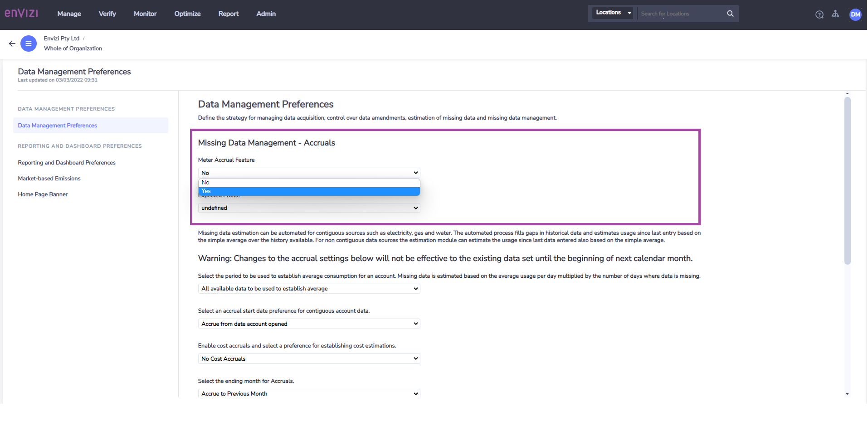Open the blue hamburger menu button
This screenshot has height=430, width=868.
[29, 43]
